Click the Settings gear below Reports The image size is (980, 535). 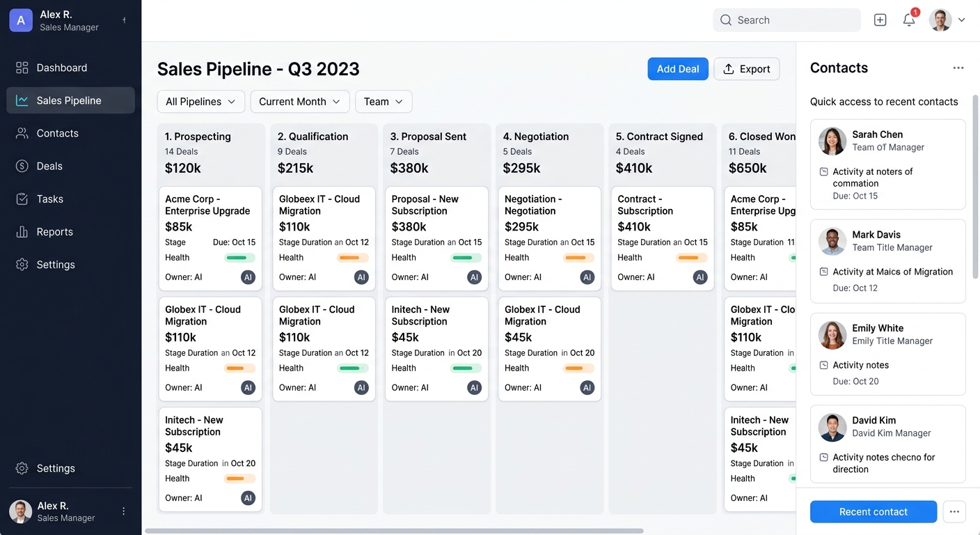click(x=22, y=265)
